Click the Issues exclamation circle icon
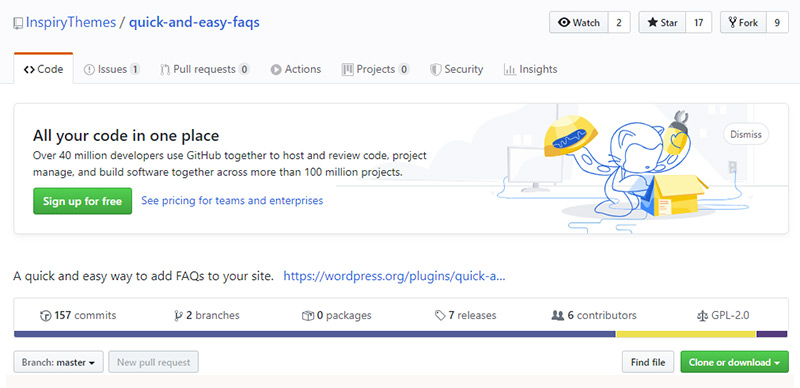 [x=89, y=69]
